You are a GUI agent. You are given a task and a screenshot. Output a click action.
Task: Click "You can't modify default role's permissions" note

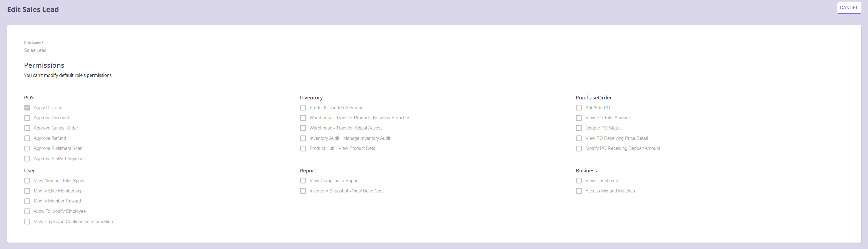coord(68,75)
